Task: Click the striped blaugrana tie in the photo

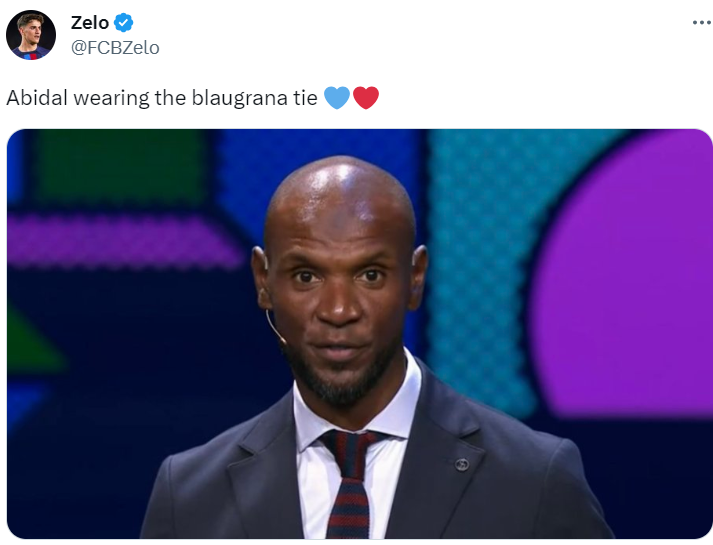Action: click(x=349, y=483)
